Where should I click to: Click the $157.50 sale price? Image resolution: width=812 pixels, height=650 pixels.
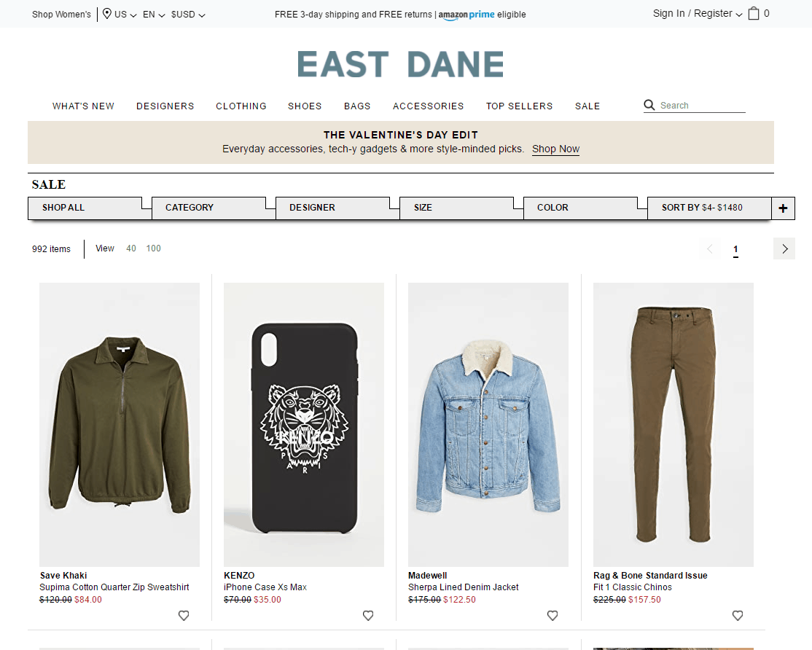pos(644,600)
